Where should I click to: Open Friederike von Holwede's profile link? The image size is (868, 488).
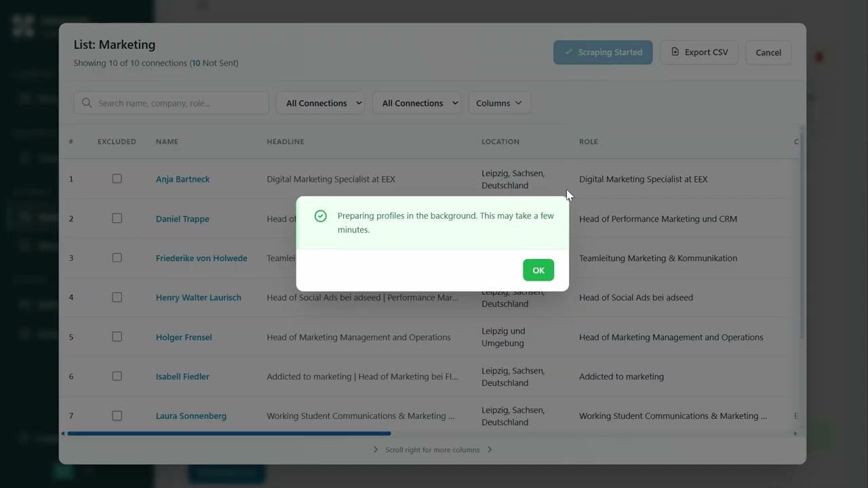[x=201, y=258]
